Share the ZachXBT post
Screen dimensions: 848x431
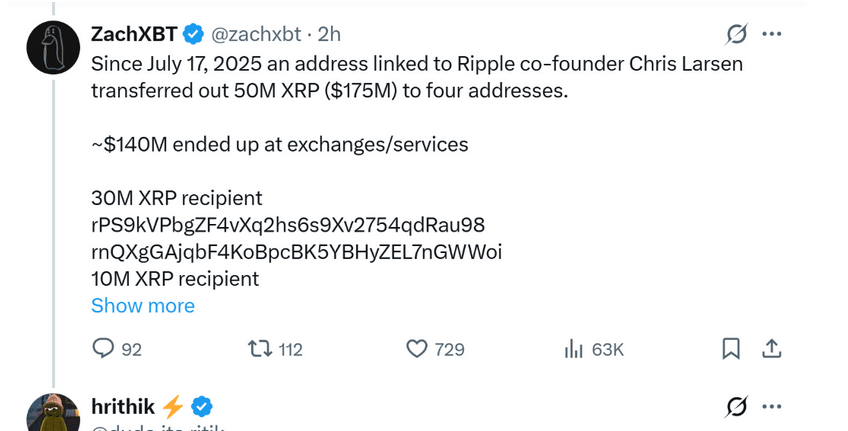pyautogui.click(x=771, y=349)
